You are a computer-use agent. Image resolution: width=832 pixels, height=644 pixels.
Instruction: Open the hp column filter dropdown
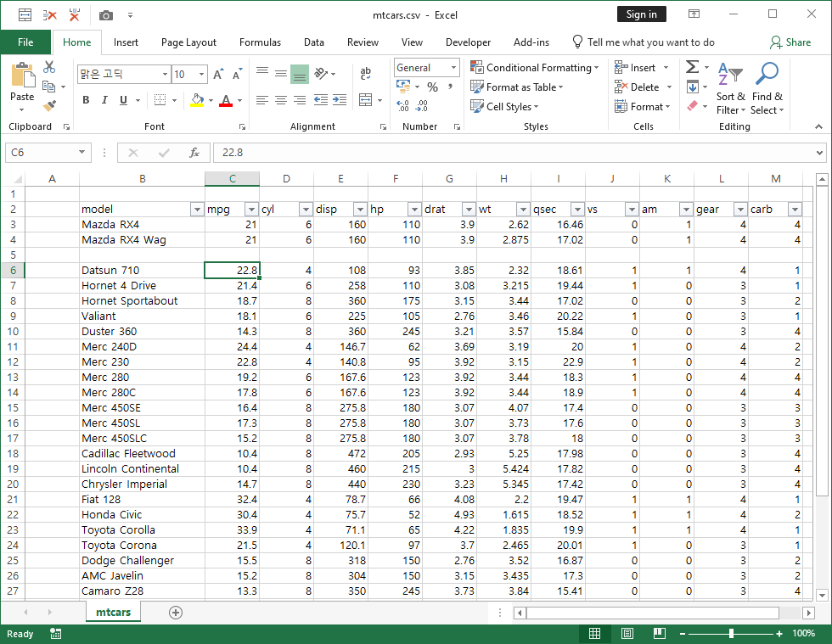414,210
